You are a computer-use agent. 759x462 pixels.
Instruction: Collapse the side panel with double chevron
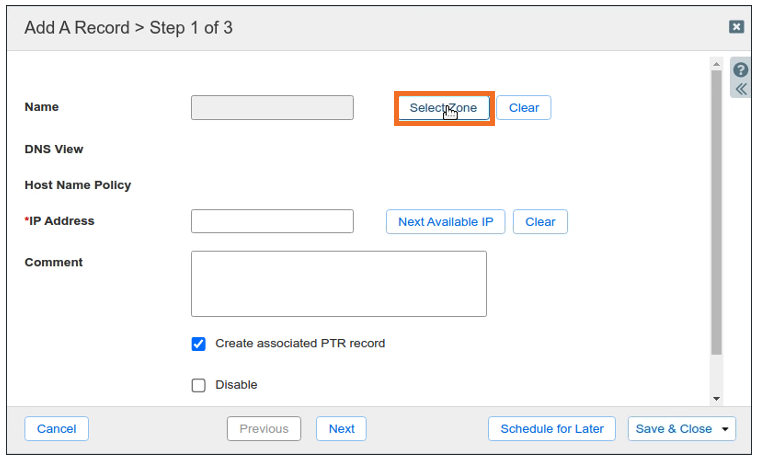pyautogui.click(x=741, y=89)
